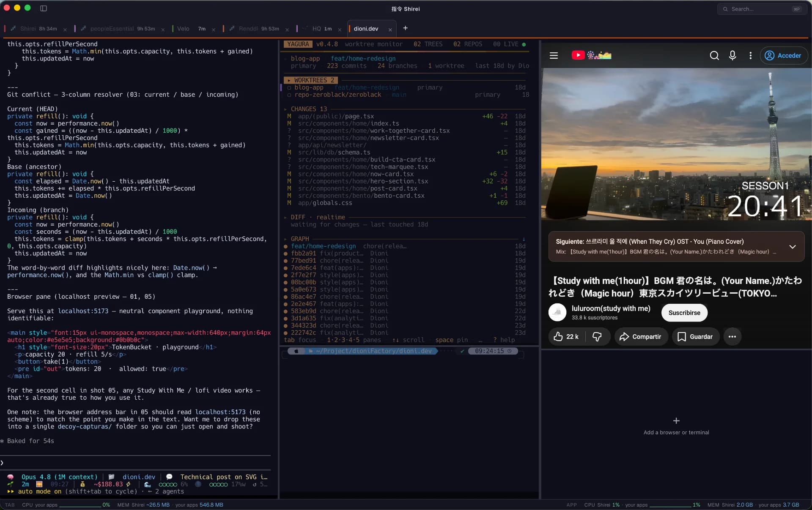
Task: Select commit 5a0e673 in graph
Action: pyautogui.click(x=405, y=289)
